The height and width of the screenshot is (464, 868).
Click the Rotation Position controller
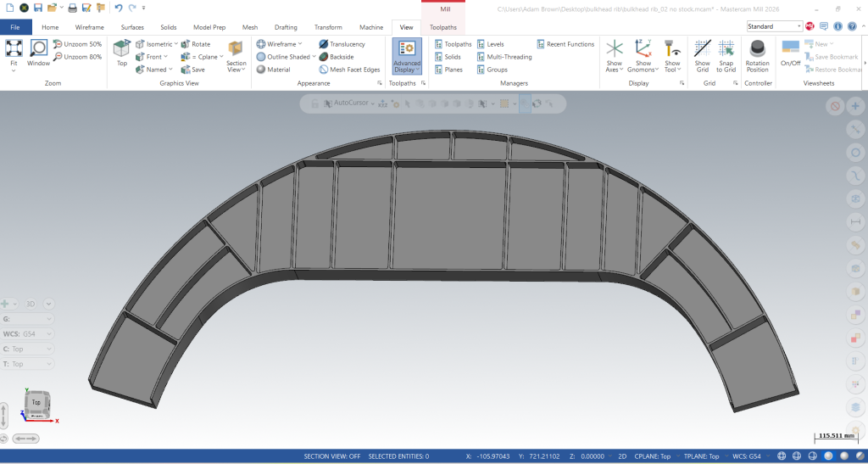[757, 56]
